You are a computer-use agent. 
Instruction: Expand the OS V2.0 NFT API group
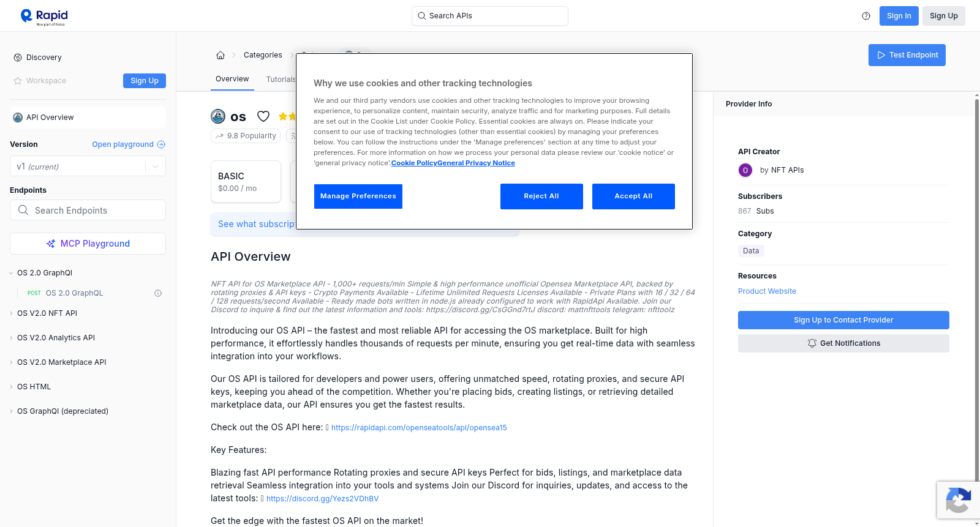pos(11,313)
